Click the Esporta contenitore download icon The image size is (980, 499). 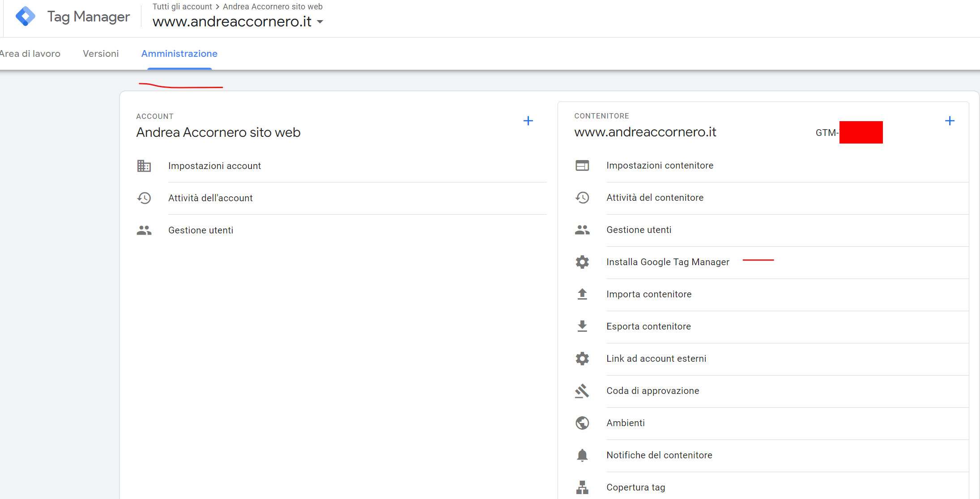tap(582, 326)
